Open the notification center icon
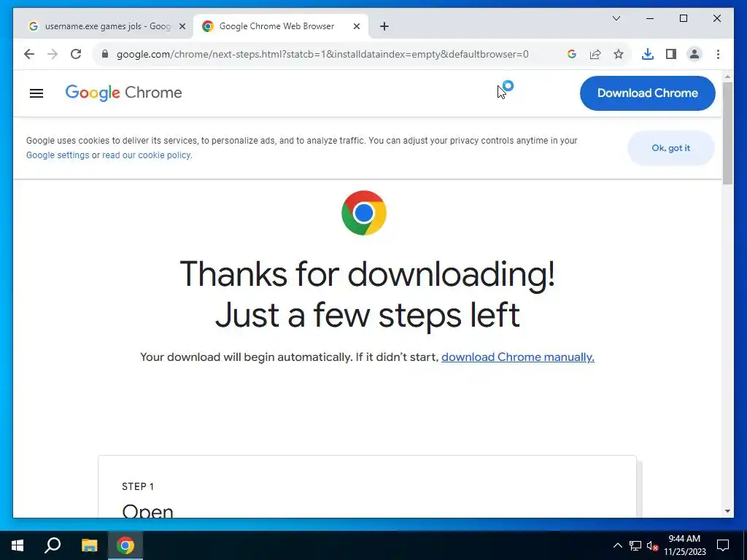 point(723,545)
